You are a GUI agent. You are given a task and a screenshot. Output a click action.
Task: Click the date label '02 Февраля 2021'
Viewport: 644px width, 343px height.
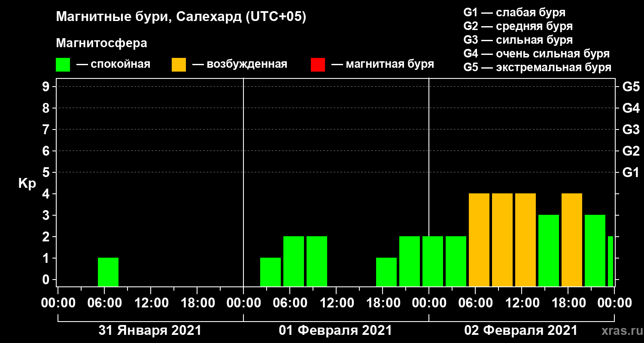pos(521,331)
